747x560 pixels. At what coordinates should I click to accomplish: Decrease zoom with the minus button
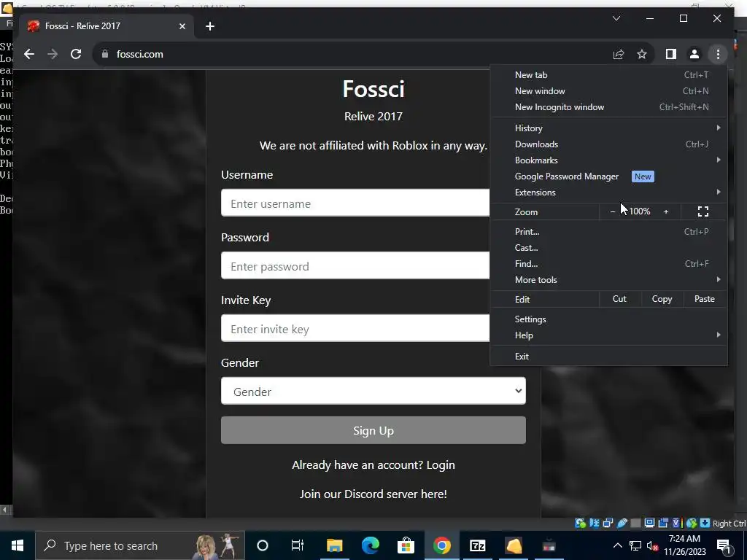coord(613,211)
